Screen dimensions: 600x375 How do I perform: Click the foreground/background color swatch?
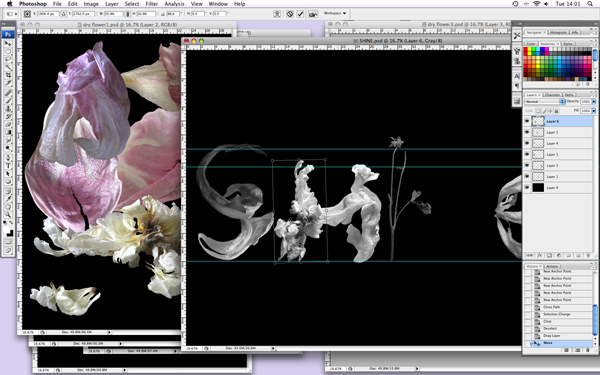click(x=8, y=231)
